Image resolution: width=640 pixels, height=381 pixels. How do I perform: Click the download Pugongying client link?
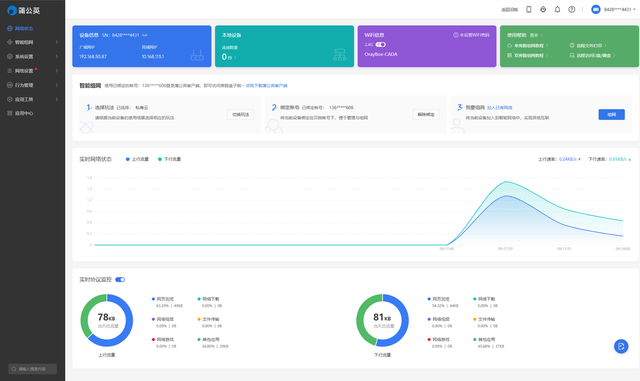pos(267,86)
